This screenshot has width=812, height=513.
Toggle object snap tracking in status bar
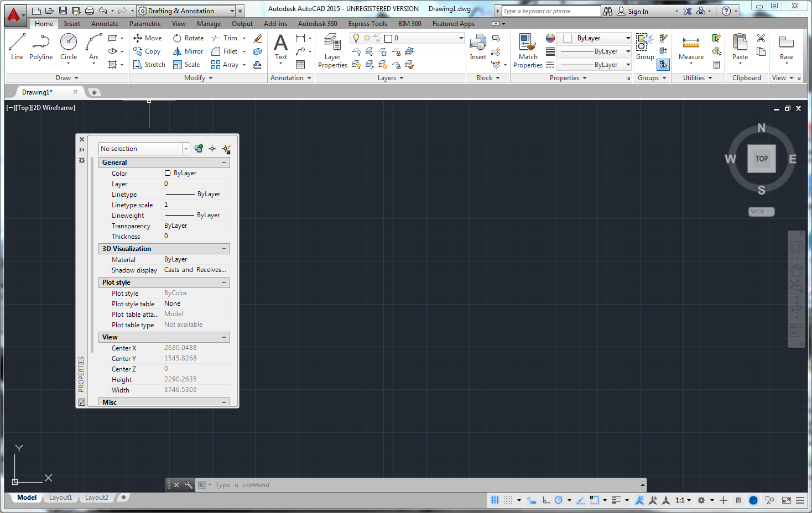point(580,500)
